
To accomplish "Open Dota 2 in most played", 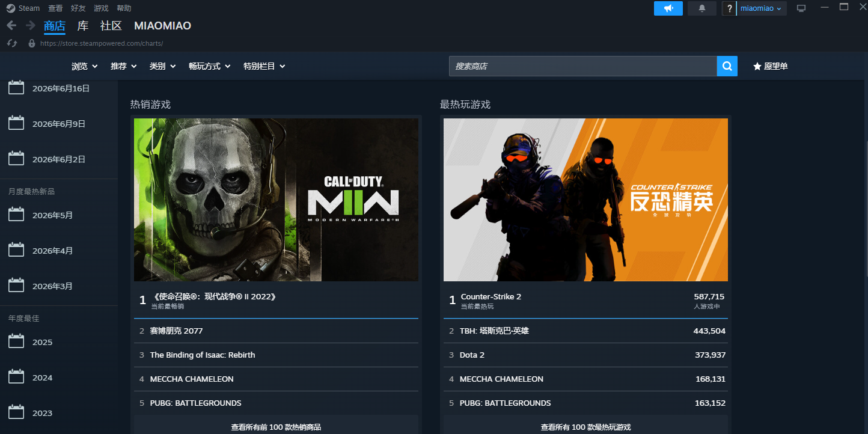I will coord(585,355).
